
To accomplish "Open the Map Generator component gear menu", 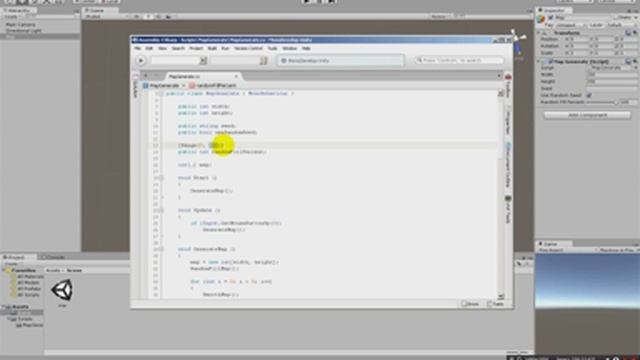I will 635,62.
